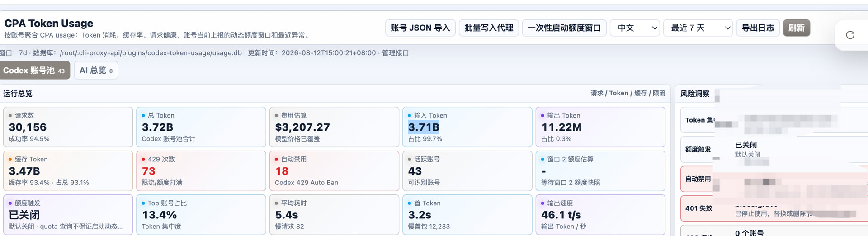868x236 pixels.
Task: Select the 窗口 2 额度估算 card
Action: pos(600,171)
